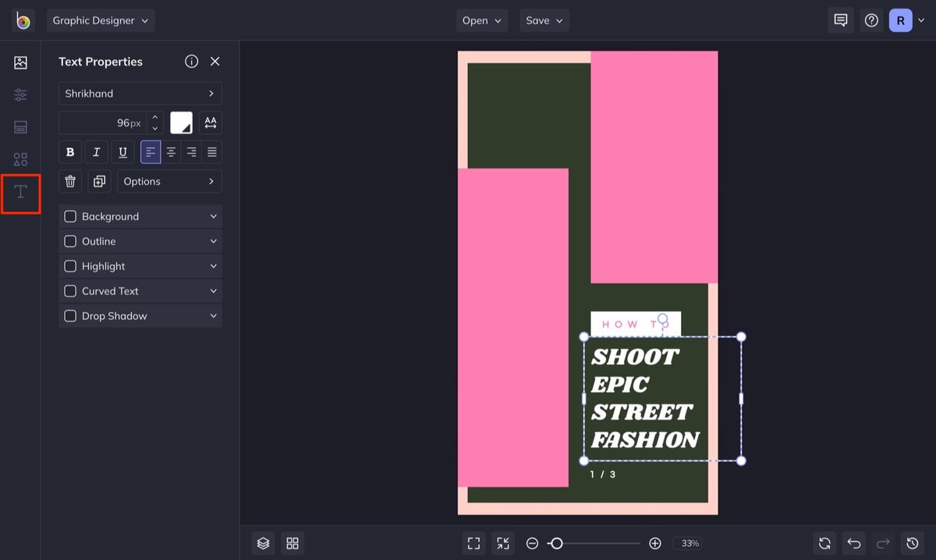Open the Photos panel in the sidebar

pos(20,62)
